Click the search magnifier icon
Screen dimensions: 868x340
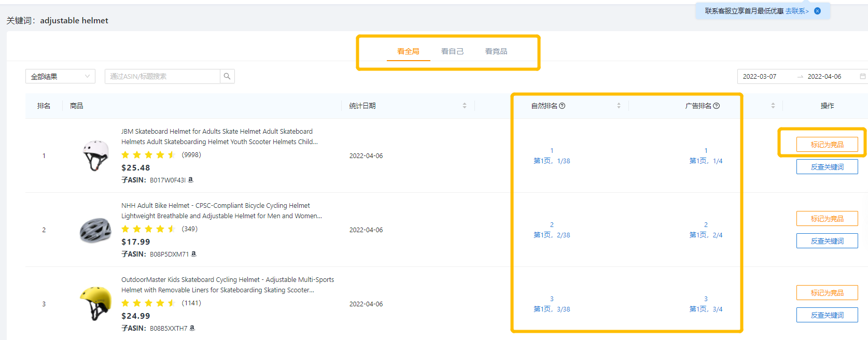click(x=227, y=76)
